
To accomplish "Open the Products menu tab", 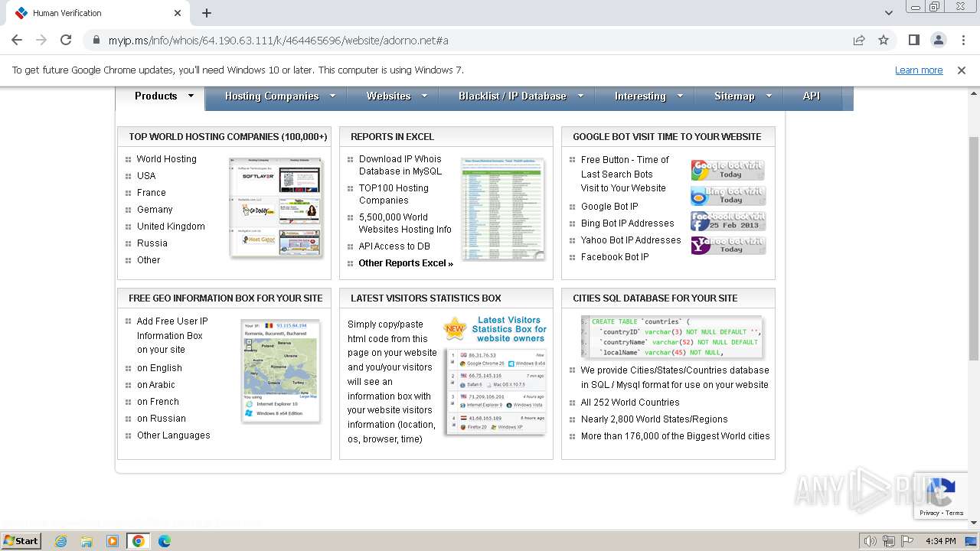I will [155, 96].
